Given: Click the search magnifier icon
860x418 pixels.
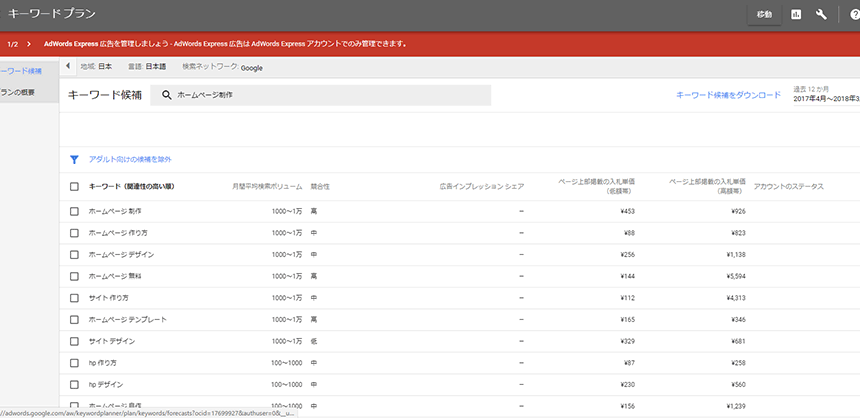Looking at the screenshot, I should point(167,95).
